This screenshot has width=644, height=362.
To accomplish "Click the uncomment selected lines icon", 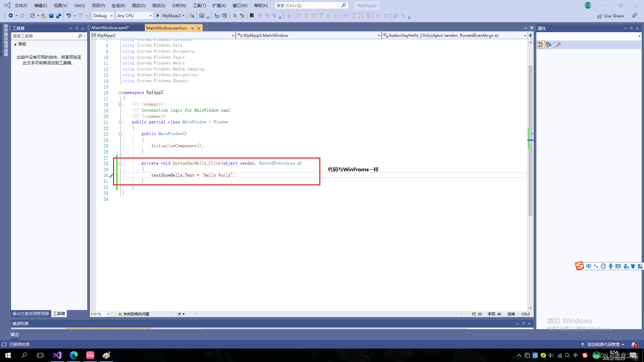I will click(x=242, y=16).
